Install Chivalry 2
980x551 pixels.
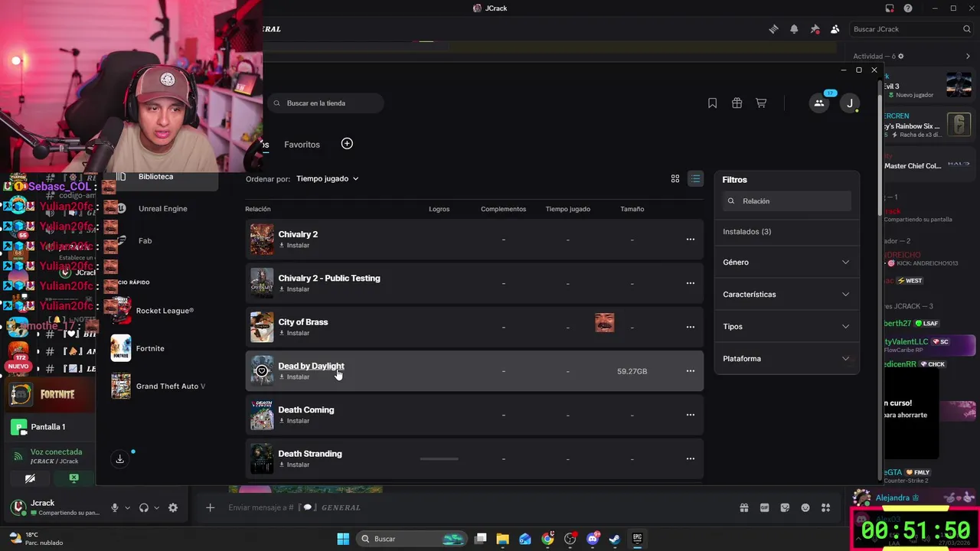(x=294, y=246)
